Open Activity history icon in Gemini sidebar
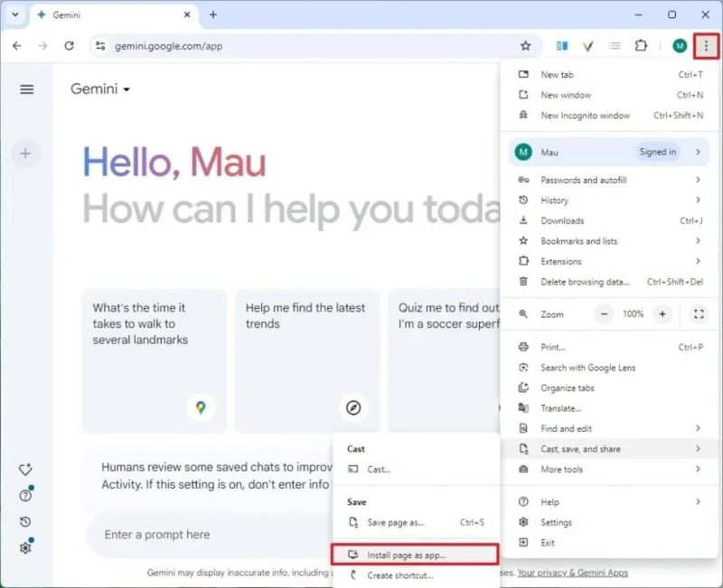Image resolution: width=723 pixels, height=588 pixels. pyautogui.click(x=25, y=522)
